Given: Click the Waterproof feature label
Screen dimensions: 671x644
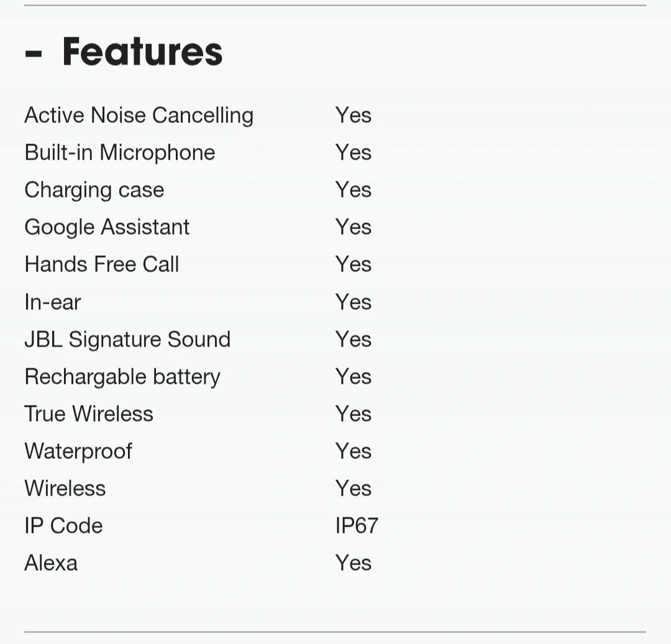Looking at the screenshot, I should (78, 451).
